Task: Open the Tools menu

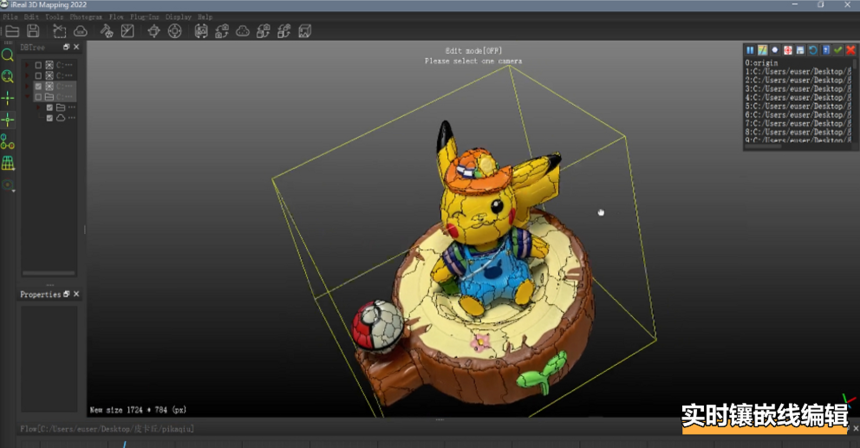Action: [54, 17]
